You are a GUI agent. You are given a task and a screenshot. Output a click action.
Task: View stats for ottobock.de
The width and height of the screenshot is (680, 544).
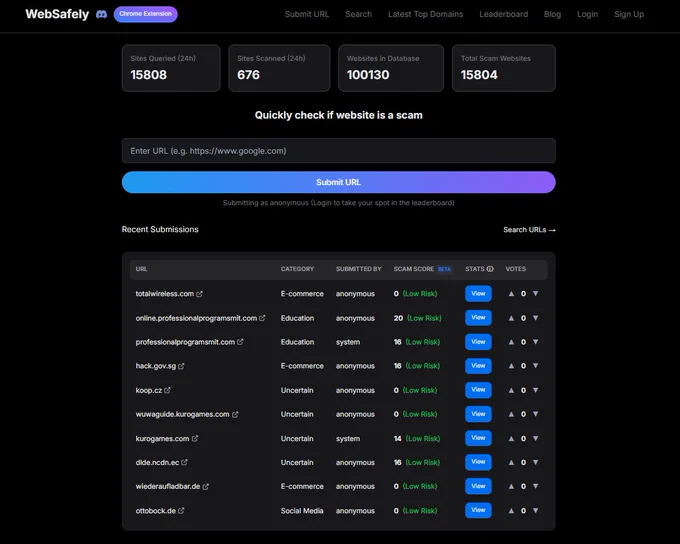click(x=478, y=510)
